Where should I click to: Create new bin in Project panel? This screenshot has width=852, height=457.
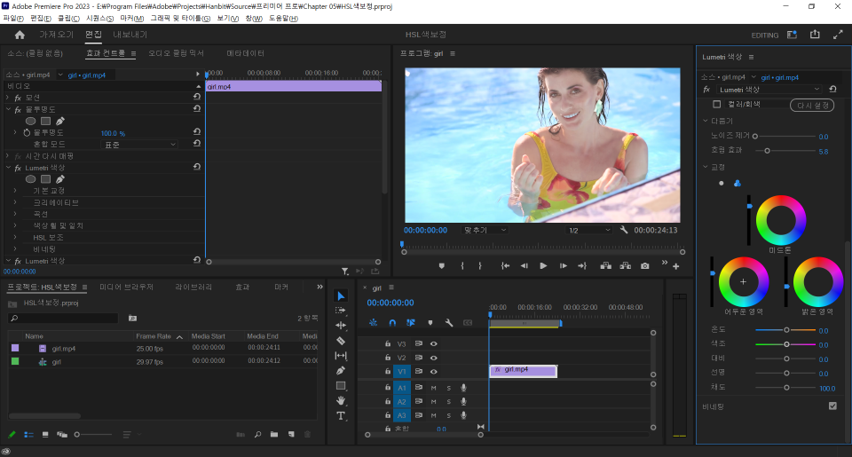(274, 434)
